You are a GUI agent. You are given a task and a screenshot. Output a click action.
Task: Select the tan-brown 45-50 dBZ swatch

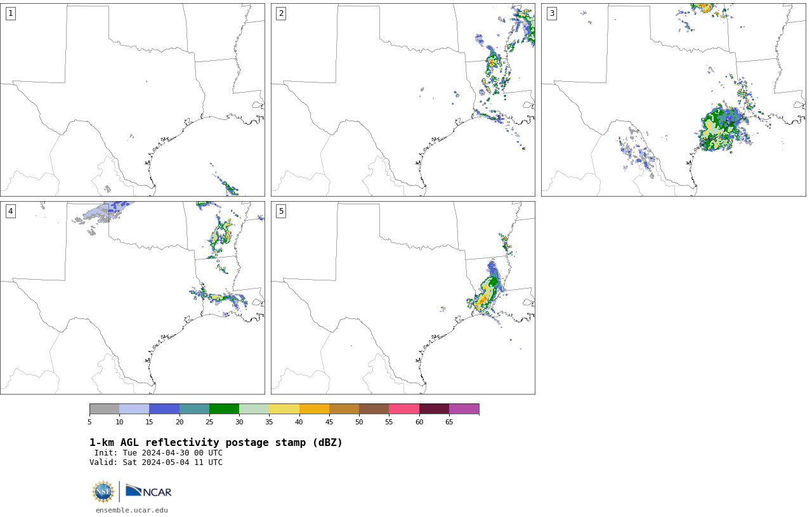pyautogui.click(x=344, y=409)
